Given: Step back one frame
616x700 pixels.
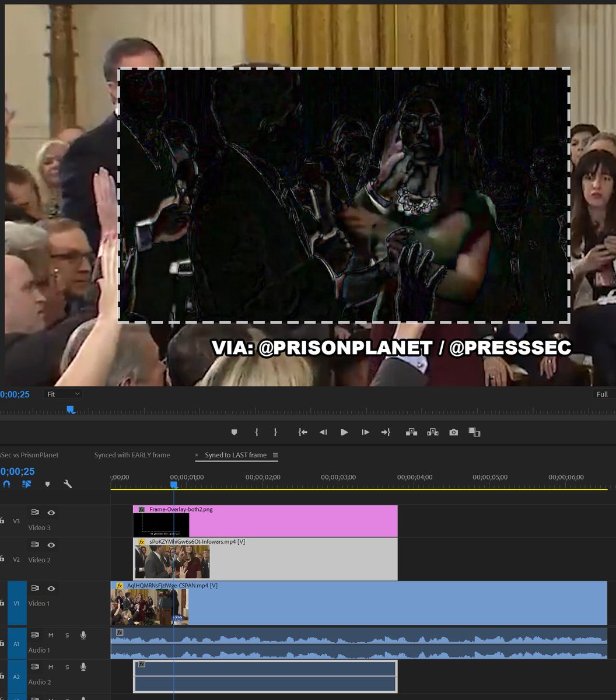Looking at the screenshot, I should click(323, 432).
